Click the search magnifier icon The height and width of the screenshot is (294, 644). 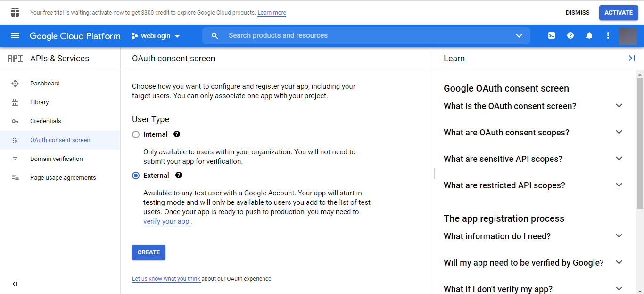215,36
